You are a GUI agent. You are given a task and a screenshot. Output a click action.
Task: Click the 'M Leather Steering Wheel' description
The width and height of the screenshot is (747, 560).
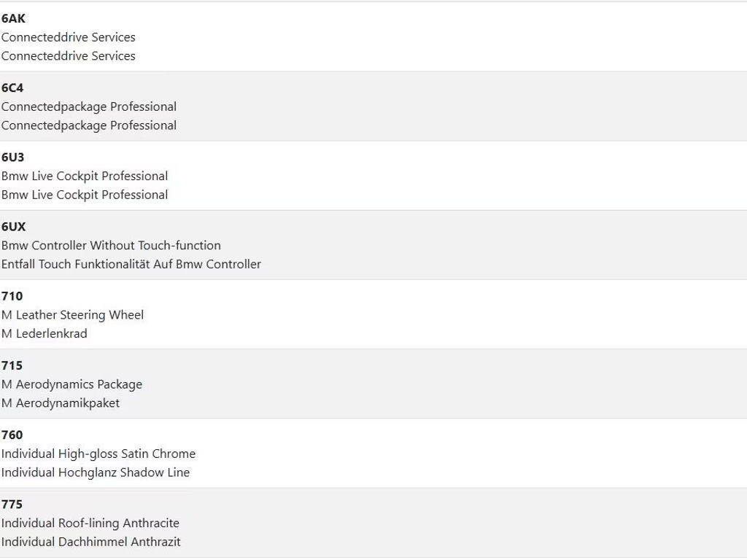coord(72,315)
